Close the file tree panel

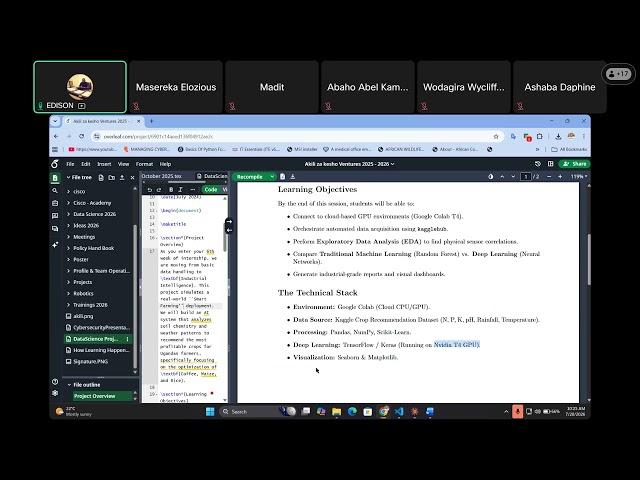132,178
